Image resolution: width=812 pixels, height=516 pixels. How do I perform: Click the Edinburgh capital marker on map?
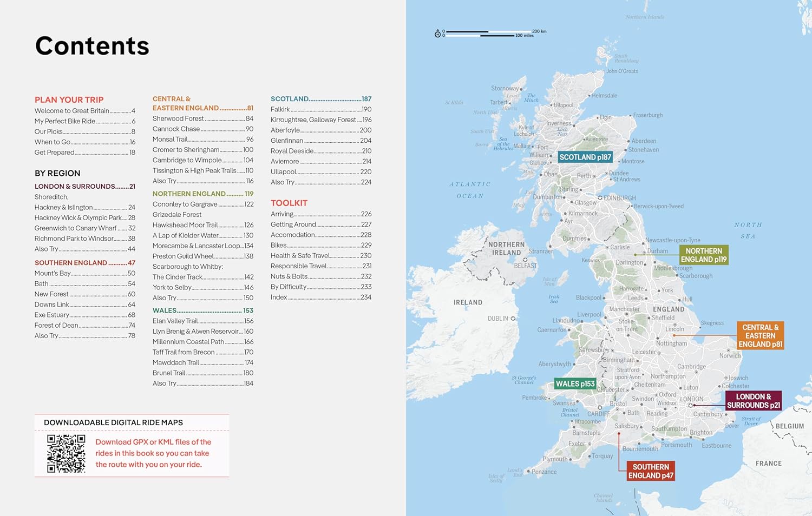tap(600, 198)
